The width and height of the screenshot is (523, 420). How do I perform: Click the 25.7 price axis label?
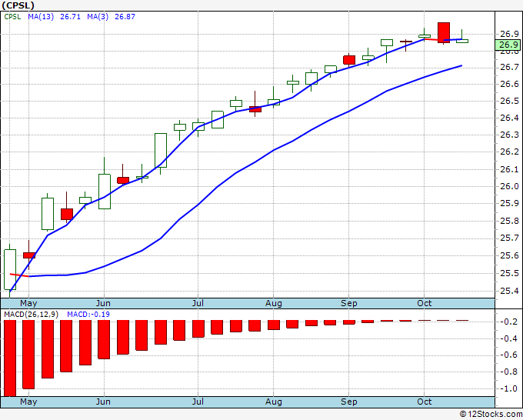(x=509, y=238)
